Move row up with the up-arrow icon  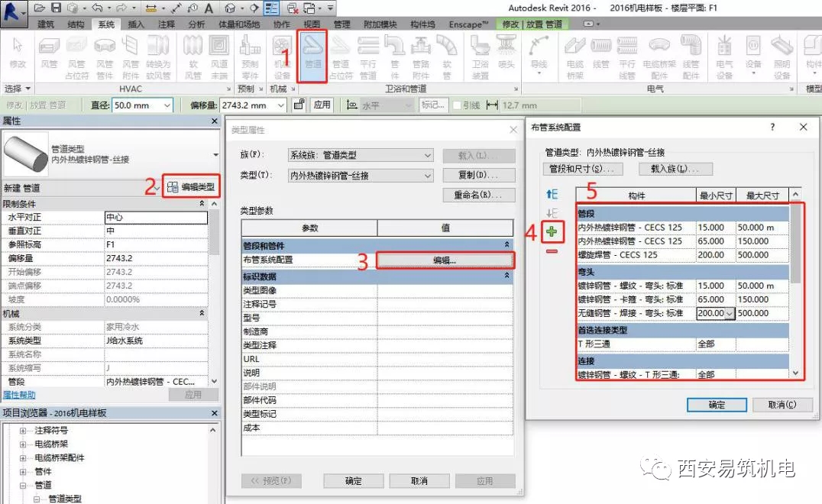pos(552,195)
